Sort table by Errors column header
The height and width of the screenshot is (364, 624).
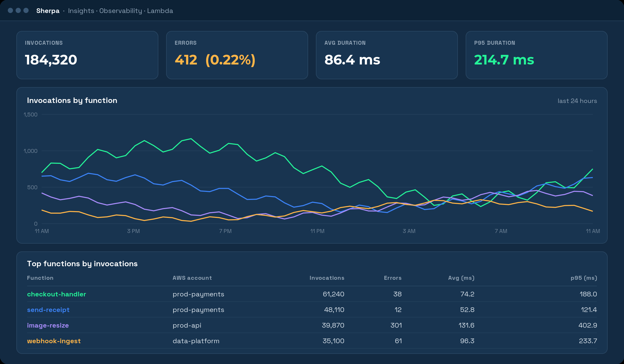(393, 278)
